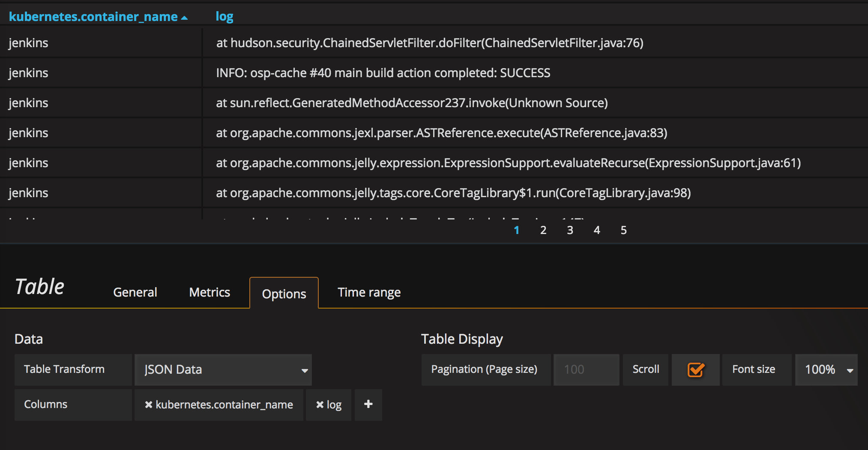Click the jenkins cell beside the ChainedServletFilter row

click(x=28, y=43)
